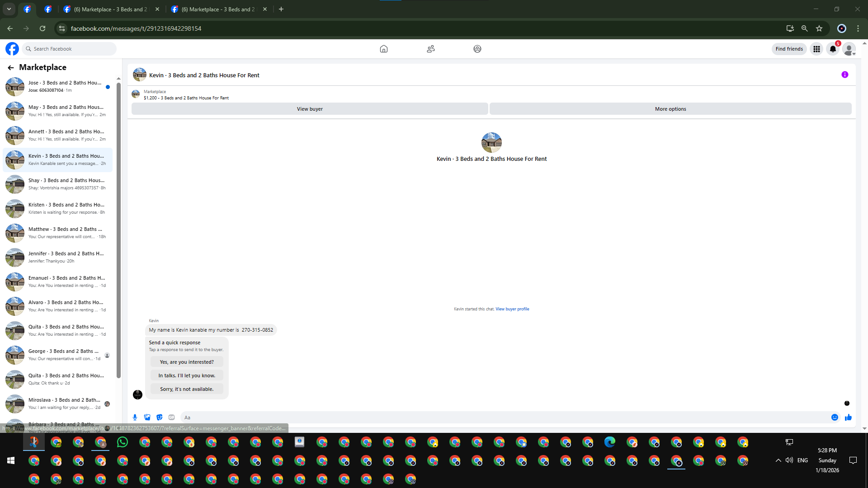Open conversation information purple icon
This screenshot has height=488, width=868.
pyautogui.click(x=844, y=75)
